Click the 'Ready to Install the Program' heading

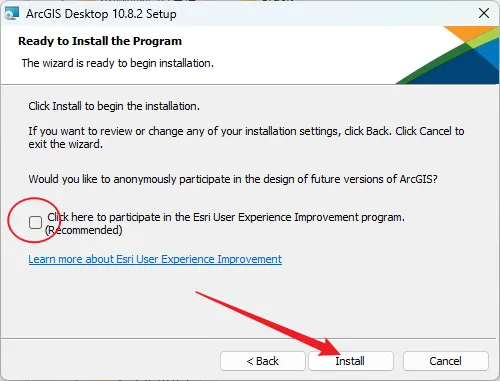(100, 41)
